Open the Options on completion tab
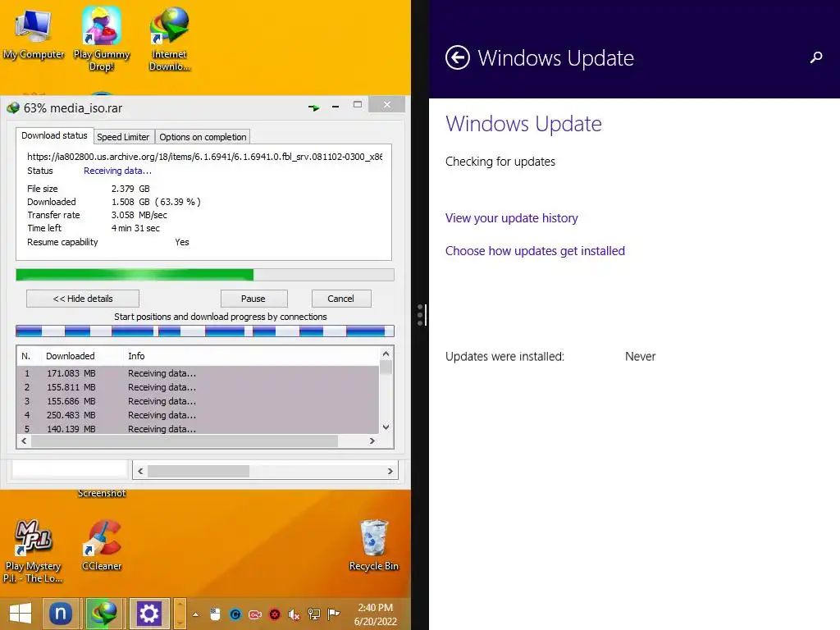The width and height of the screenshot is (840, 630). [203, 137]
